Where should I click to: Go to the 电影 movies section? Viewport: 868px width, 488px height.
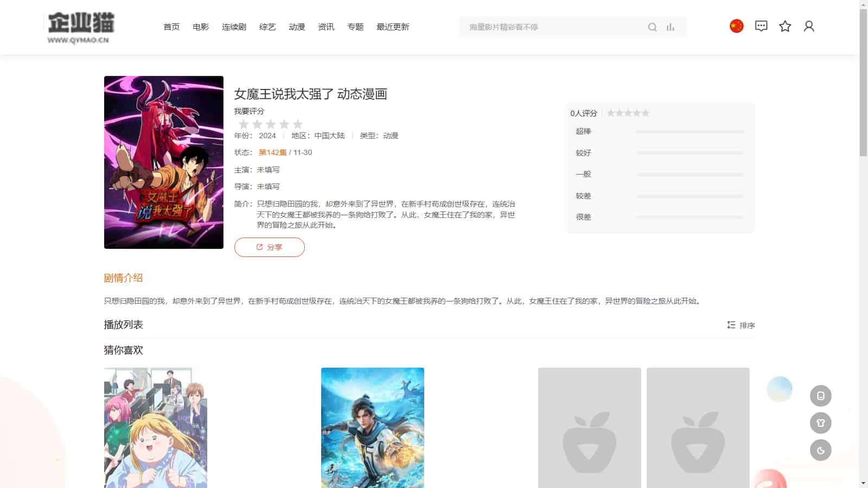click(x=201, y=27)
